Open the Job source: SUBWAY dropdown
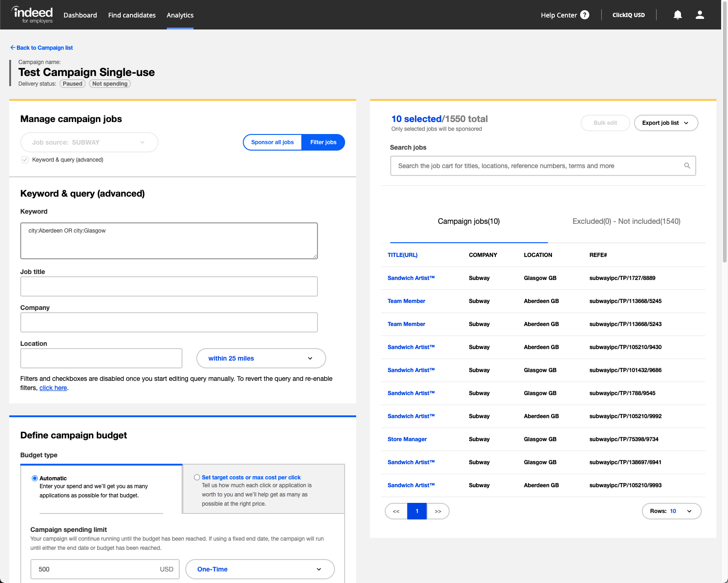This screenshot has width=728, height=583. click(x=89, y=142)
